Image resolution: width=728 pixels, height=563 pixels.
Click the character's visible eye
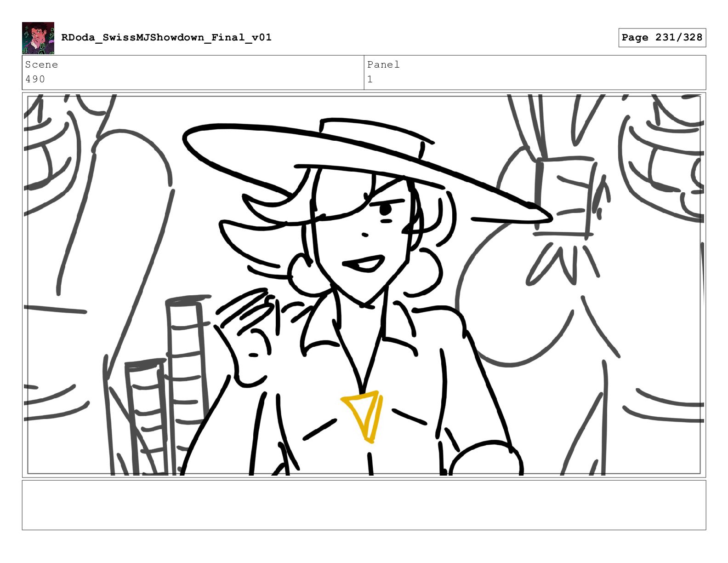[x=385, y=210]
